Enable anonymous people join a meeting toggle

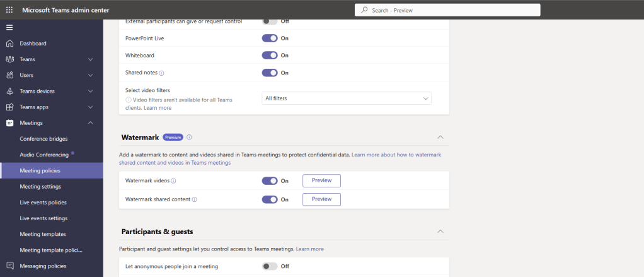pos(270,266)
